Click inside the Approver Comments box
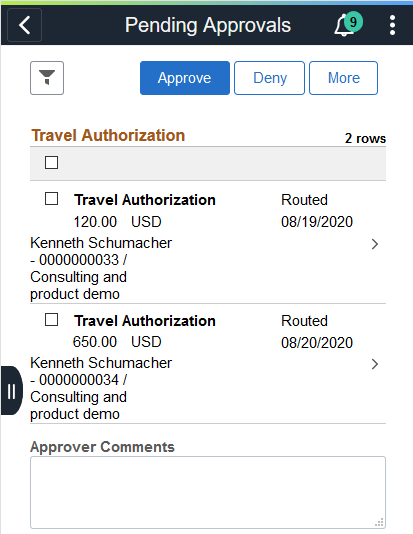This screenshot has height=534, width=413. click(x=208, y=492)
